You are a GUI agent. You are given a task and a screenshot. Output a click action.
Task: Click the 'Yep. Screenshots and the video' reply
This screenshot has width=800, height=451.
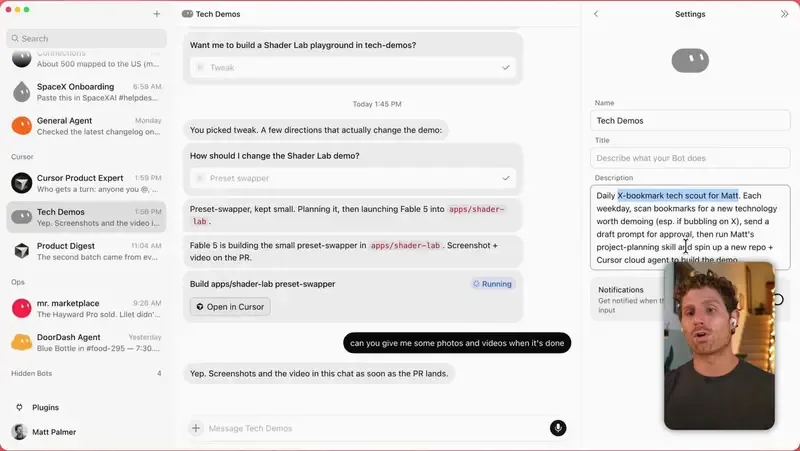319,373
